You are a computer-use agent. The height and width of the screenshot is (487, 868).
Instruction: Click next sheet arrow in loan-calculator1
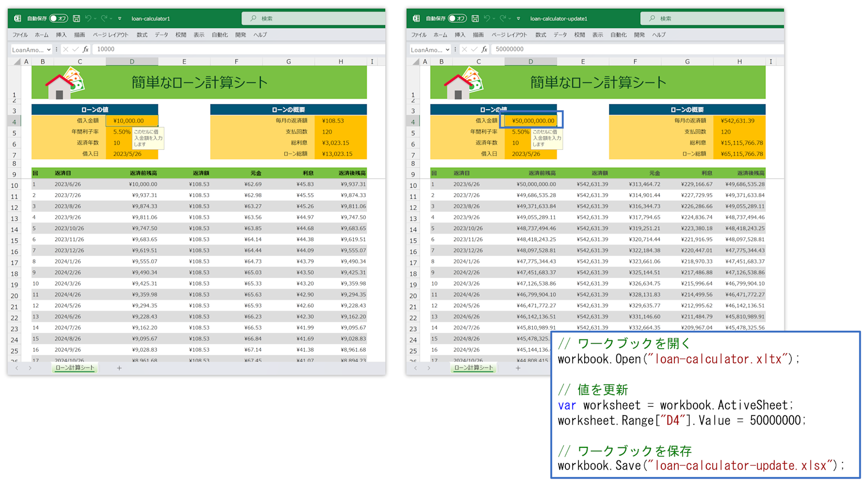(30, 368)
